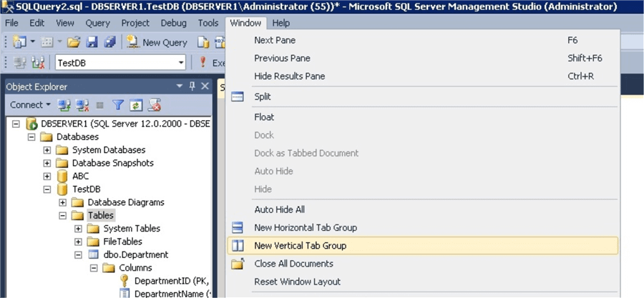Open the Help menu
Viewport: 644px width, 298px height.
click(x=281, y=23)
